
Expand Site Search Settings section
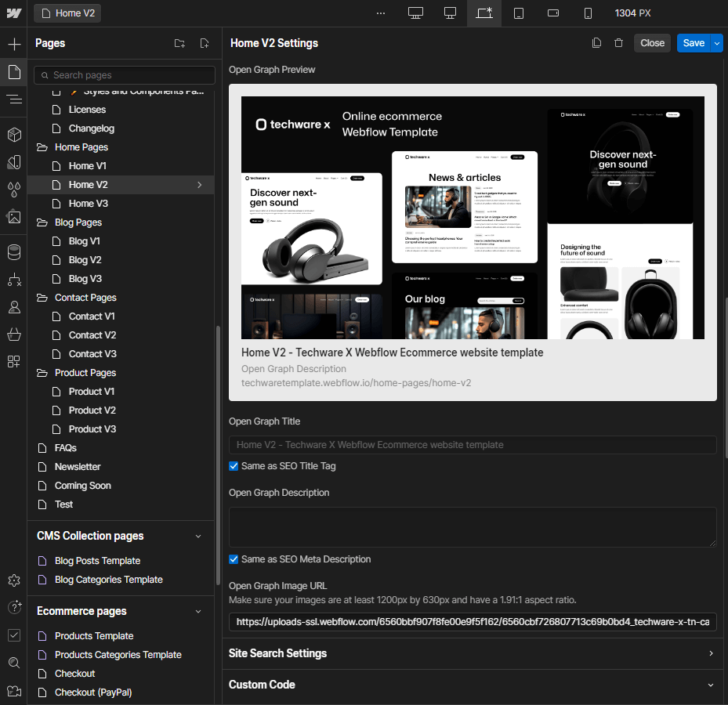coord(711,653)
